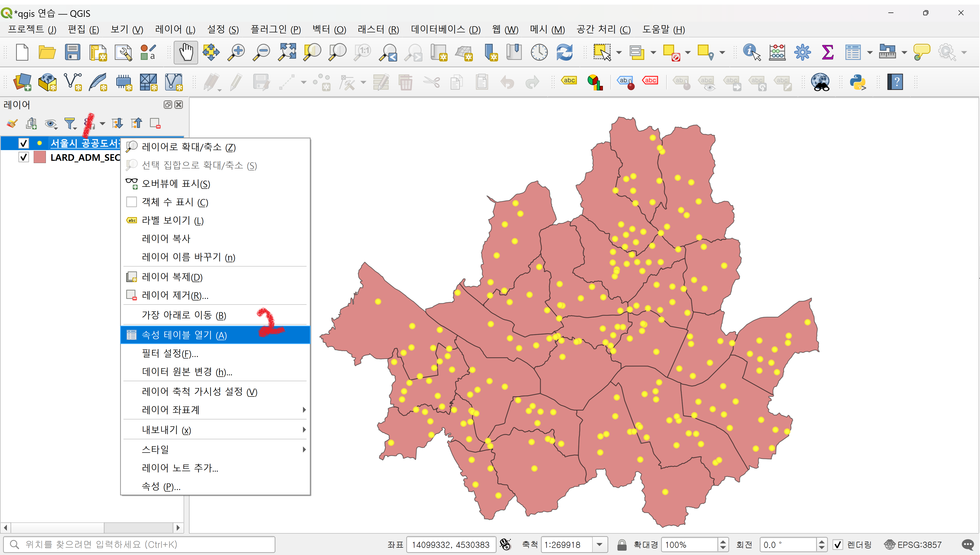Open the statistical summary sigma icon
This screenshot has height=555, width=980.
pyautogui.click(x=828, y=52)
